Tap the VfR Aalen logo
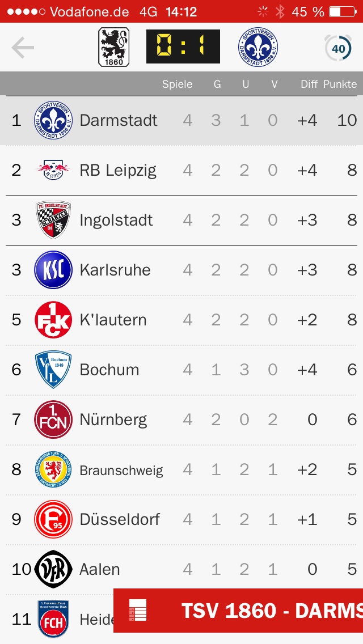 (x=53, y=569)
